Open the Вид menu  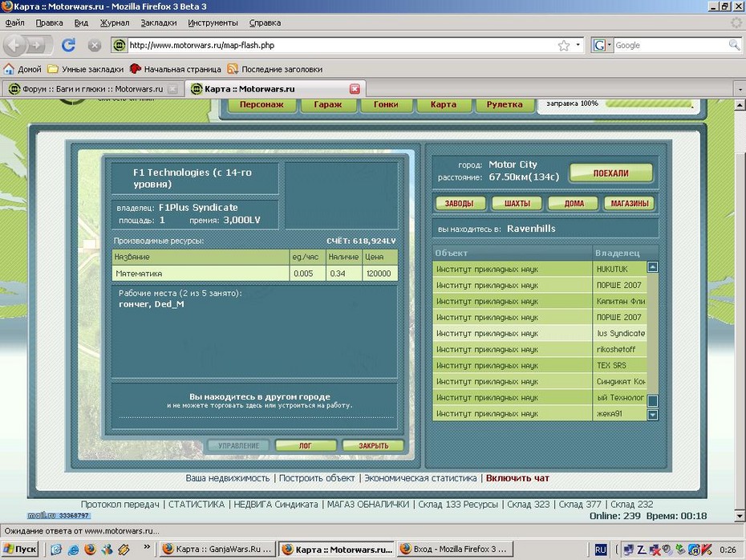point(81,22)
